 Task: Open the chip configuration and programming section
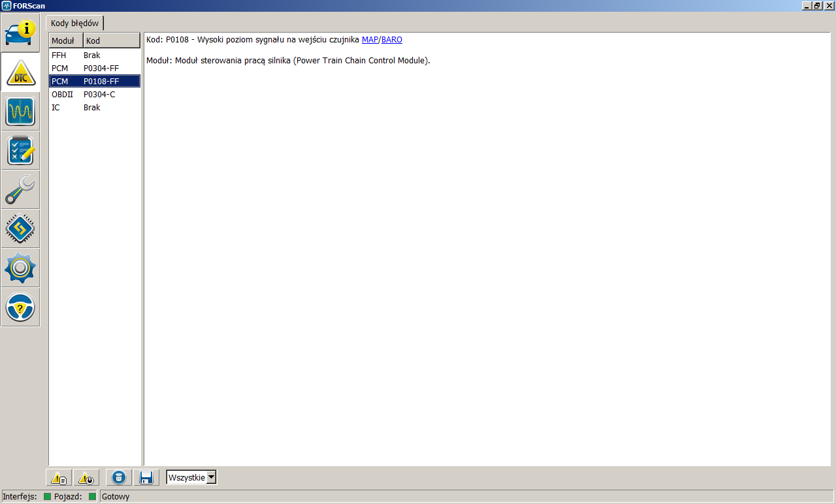tap(20, 229)
